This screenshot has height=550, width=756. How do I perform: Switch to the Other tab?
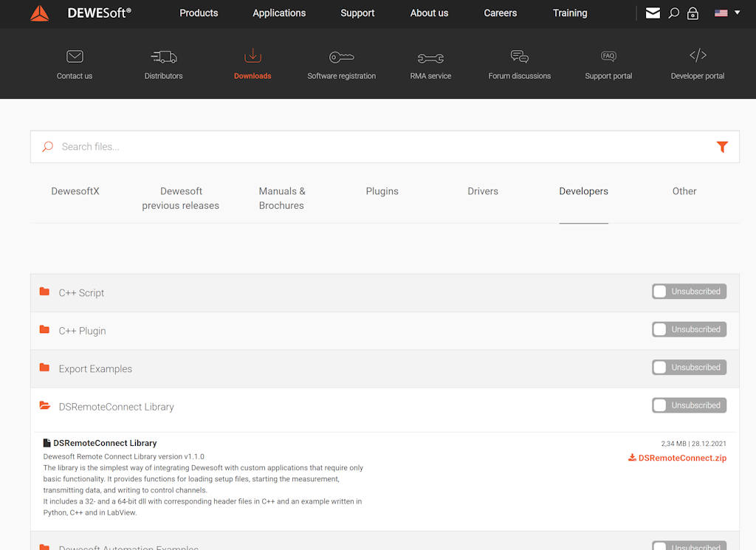[x=684, y=191]
